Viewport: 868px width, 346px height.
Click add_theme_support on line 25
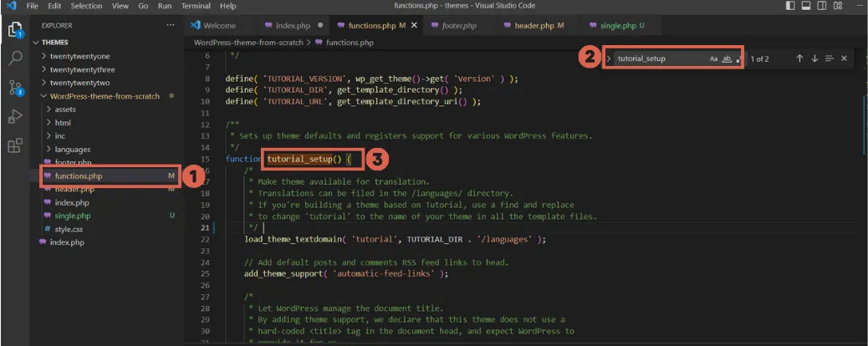[283, 274]
